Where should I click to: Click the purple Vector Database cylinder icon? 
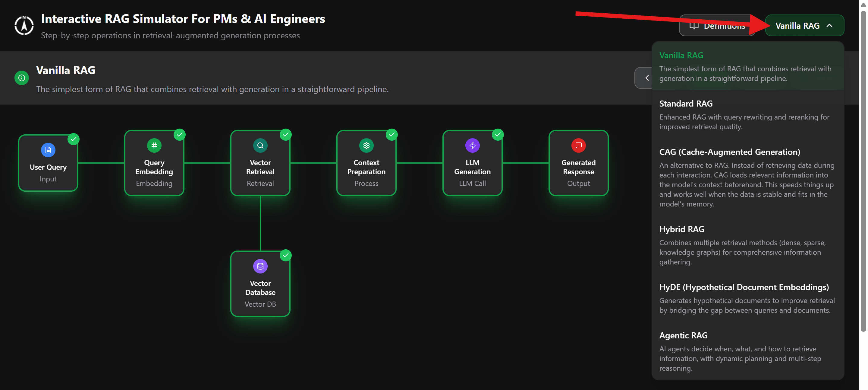coord(260,266)
